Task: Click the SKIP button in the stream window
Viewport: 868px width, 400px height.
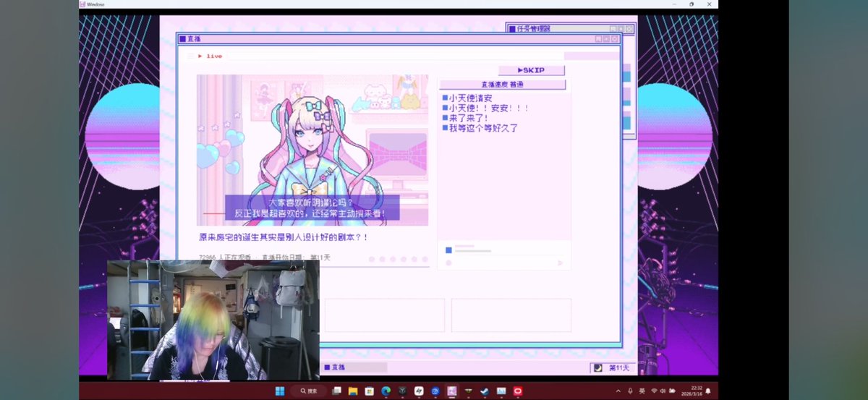Action: tap(532, 70)
